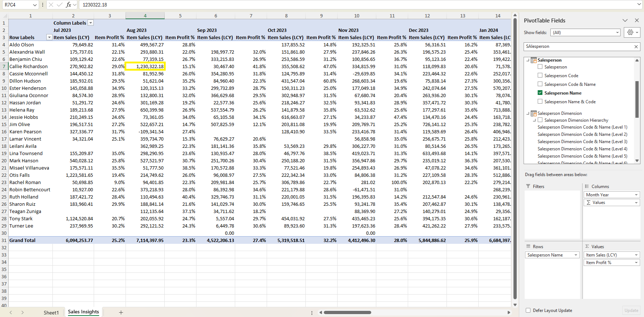Screen dimensions: 644x317
Task: Clear the field search box text
Action: (636, 47)
